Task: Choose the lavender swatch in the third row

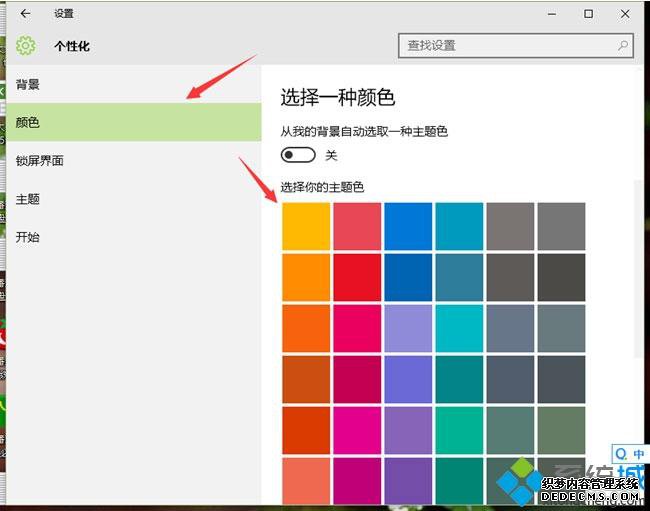Action: (x=408, y=328)
